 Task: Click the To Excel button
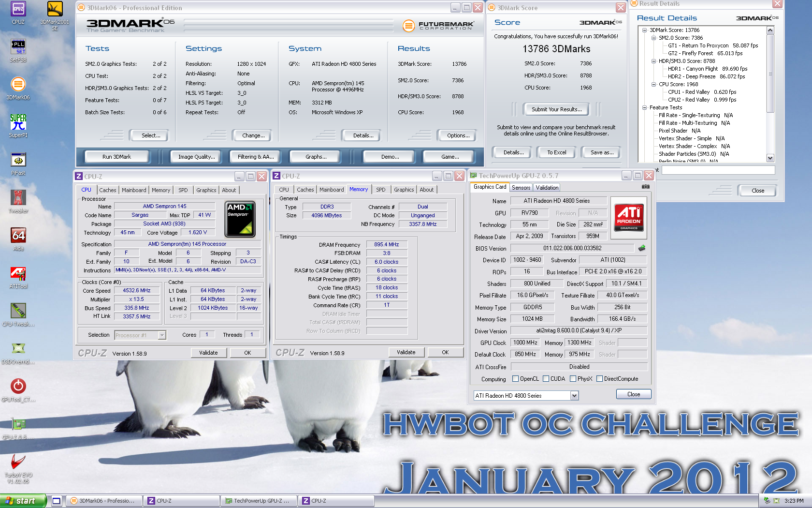coord(556,152)
